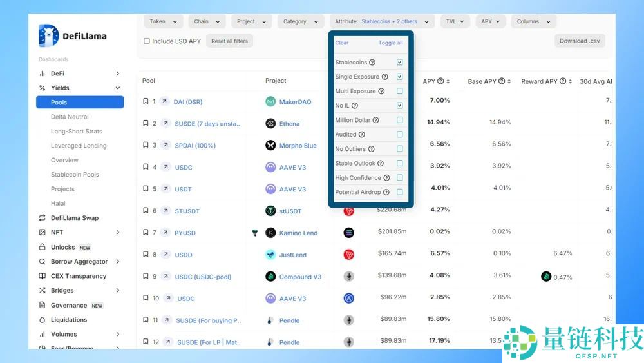Bookmark the PYUSD pool row
Screen dimensions: 644x363
(x=146, y=232)
